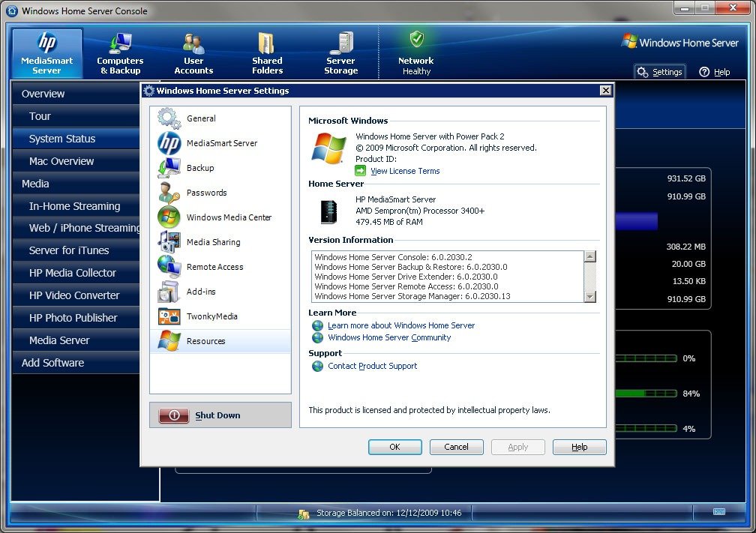Open HP Video Converter in sidebar
756x533 pixels.
76,295
